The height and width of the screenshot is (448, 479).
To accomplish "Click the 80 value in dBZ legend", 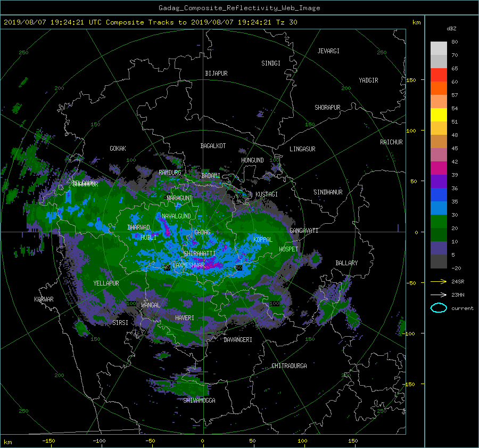I will 455,42.
